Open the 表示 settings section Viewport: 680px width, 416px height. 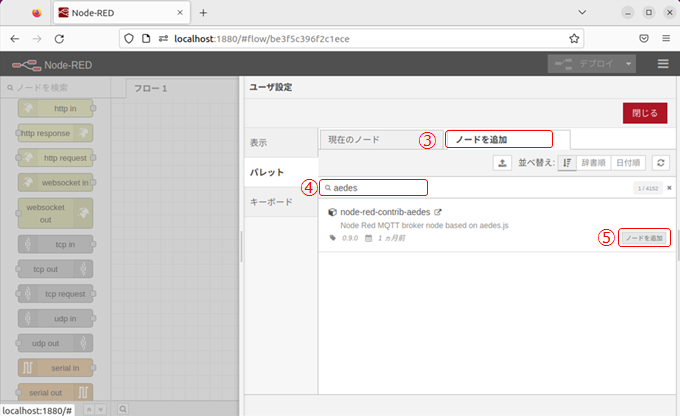tap(258, 143)
